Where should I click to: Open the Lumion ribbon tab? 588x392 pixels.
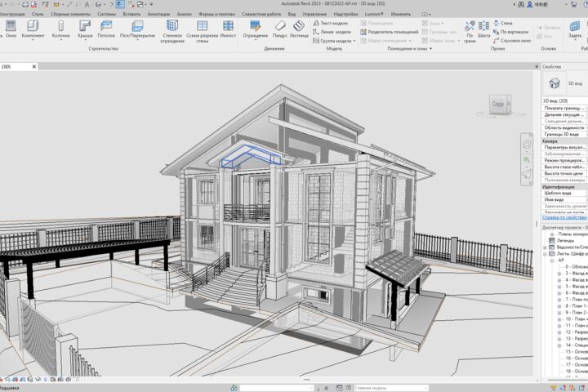tap(374, 14)
